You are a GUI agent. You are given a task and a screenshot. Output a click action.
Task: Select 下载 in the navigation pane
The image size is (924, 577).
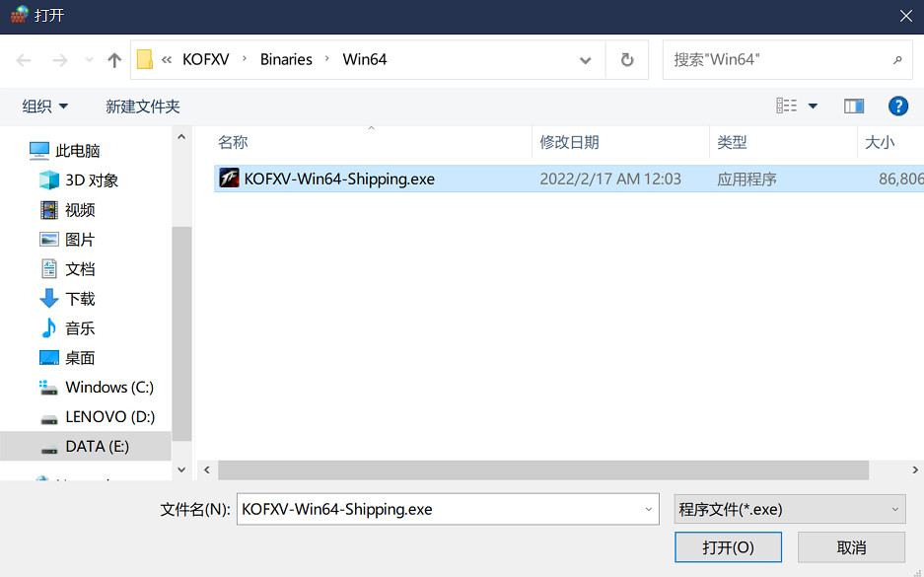point(80,299)
